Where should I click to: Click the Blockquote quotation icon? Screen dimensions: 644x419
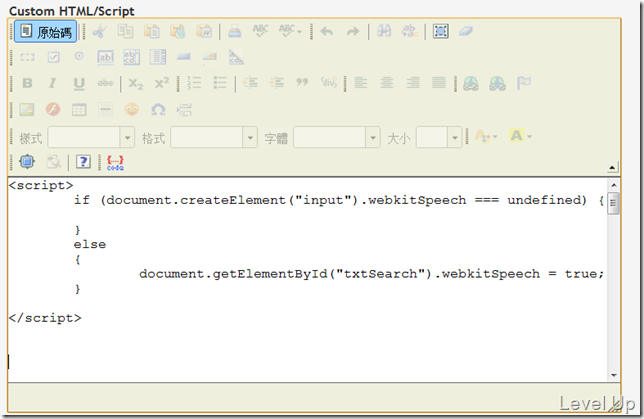coord(302,83)
